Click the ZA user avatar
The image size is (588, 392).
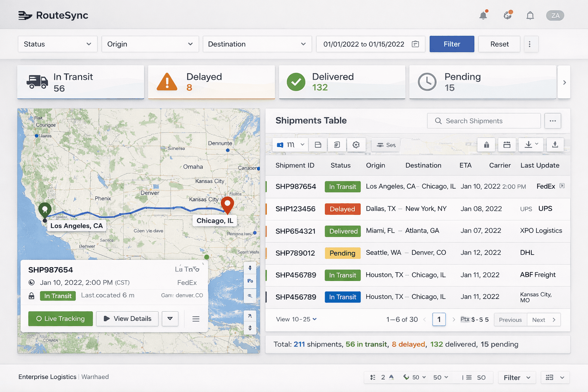[x=555, y=16]
